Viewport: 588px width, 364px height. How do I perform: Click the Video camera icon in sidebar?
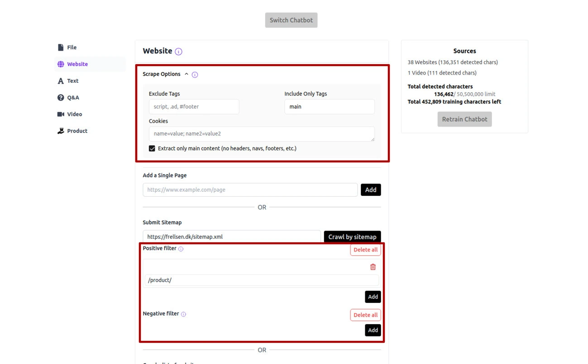[61, 114]
